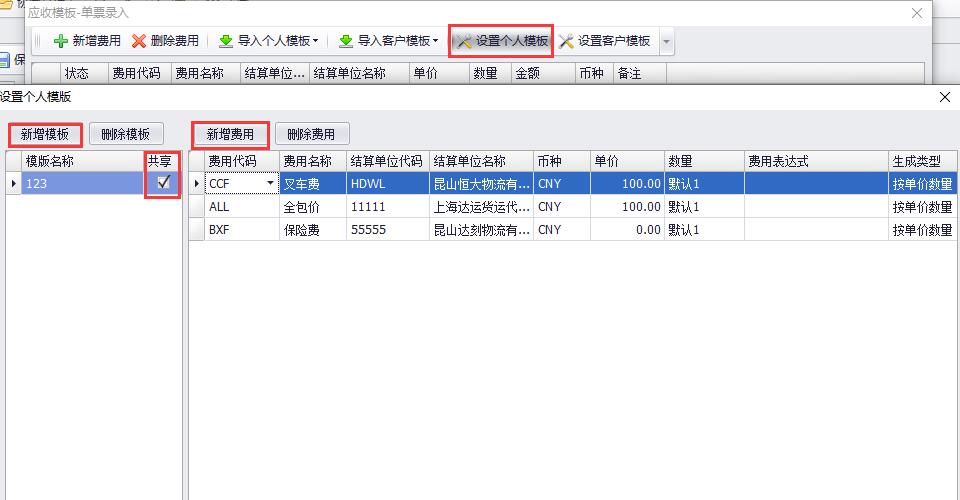Close the 设置个人模板 dialog
This screenshot has height=500, width=960.
pos(945,97)
